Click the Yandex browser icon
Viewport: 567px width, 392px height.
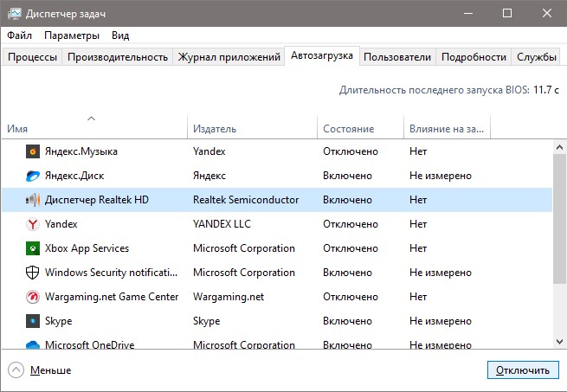(33, 224)
